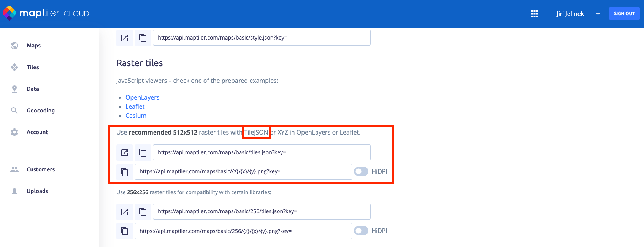644x247 pixels.
Task: Copy the 256 XYZ png tile URL
Action: [x=125, y=231]
